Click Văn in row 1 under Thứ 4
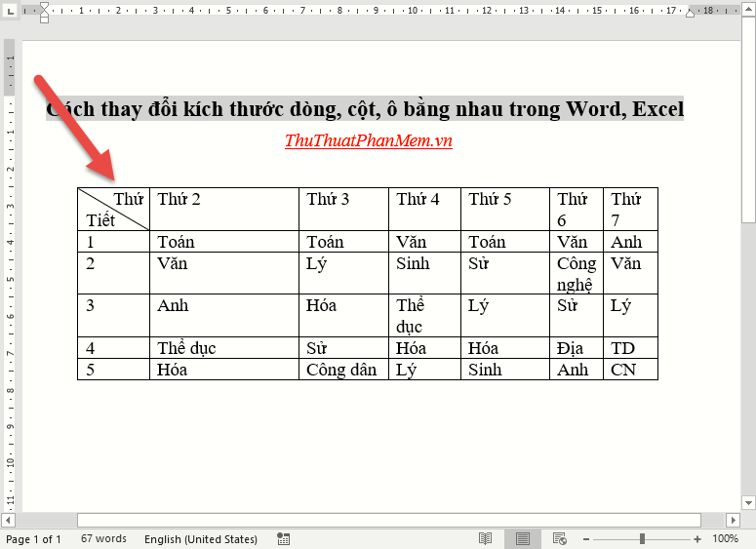Screen dimensions: 756x549 pyautogui.click(x=424, y=242)
